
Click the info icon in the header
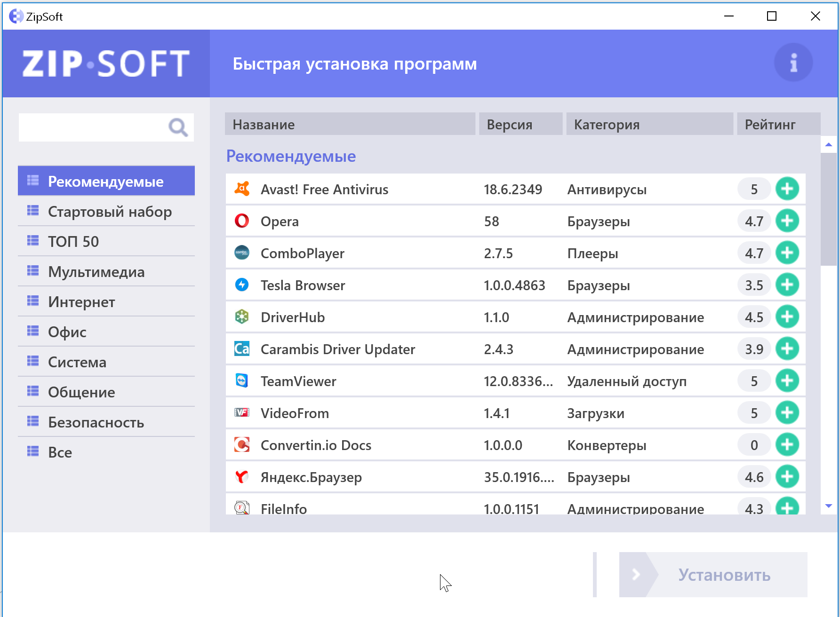click(793, 63)
